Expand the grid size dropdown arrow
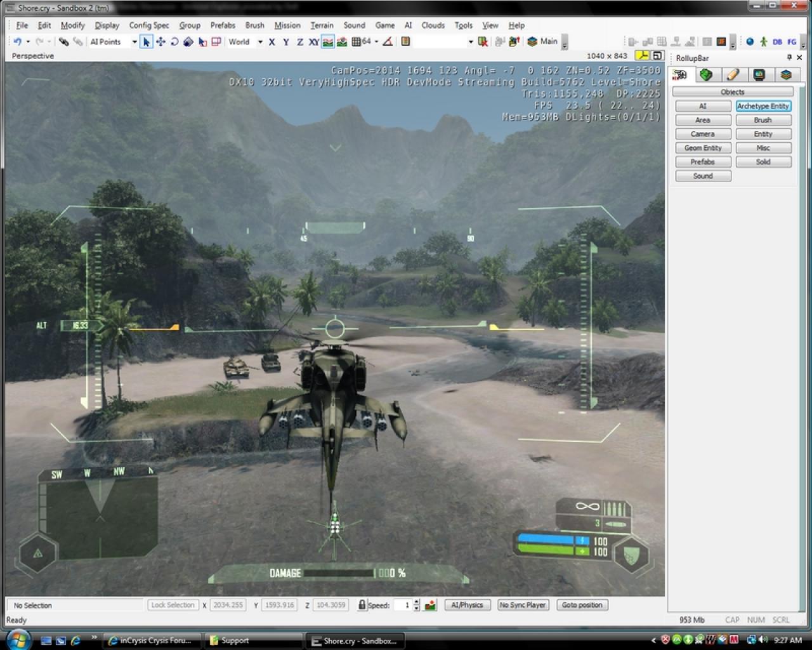 coord(377,42)
